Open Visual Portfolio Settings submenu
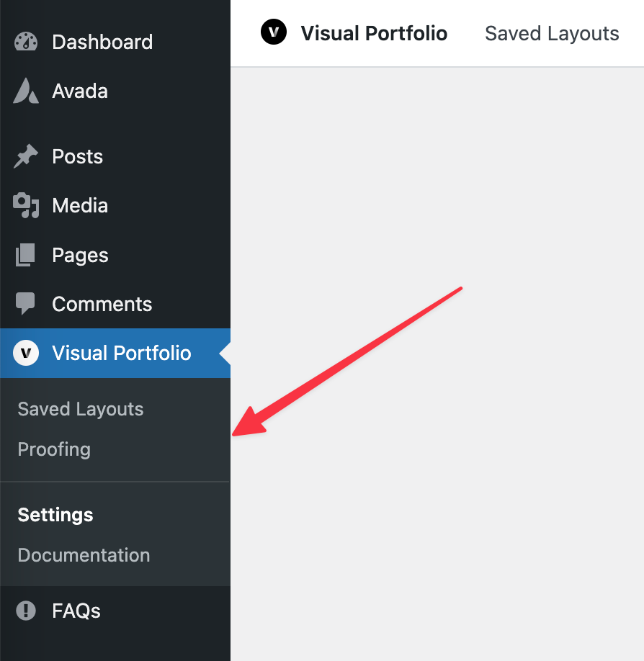 [x=55, y=515]
